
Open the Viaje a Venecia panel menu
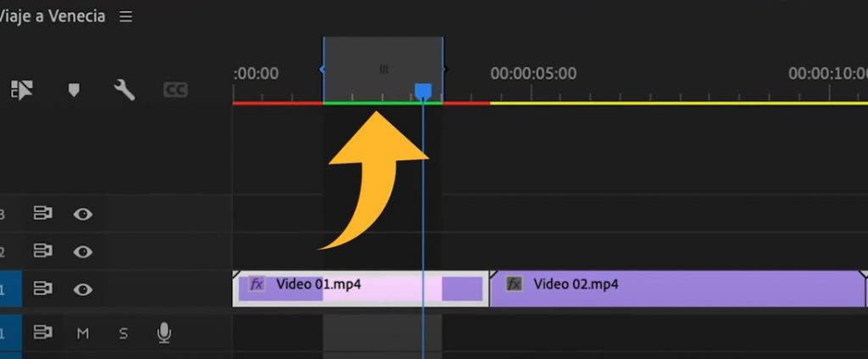(125, 17)
